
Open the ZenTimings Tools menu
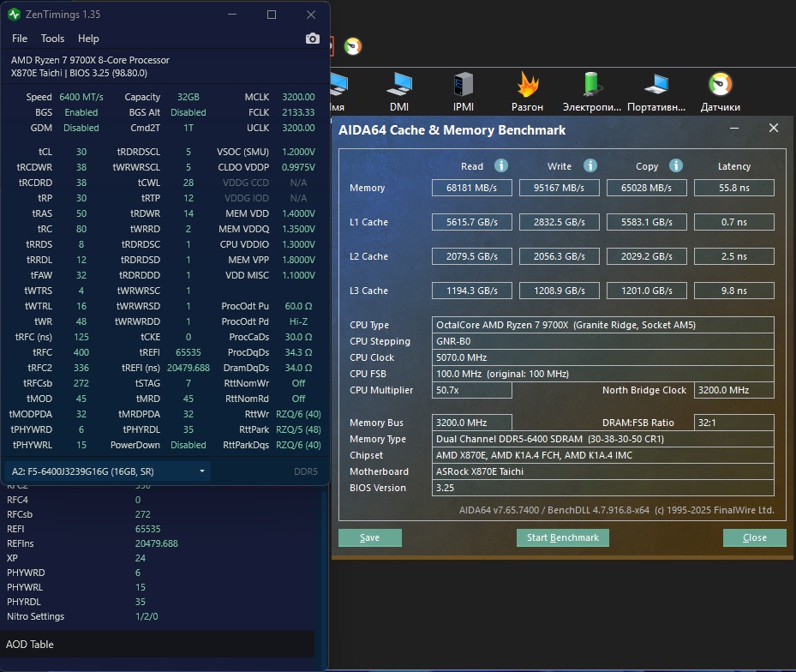52,39
